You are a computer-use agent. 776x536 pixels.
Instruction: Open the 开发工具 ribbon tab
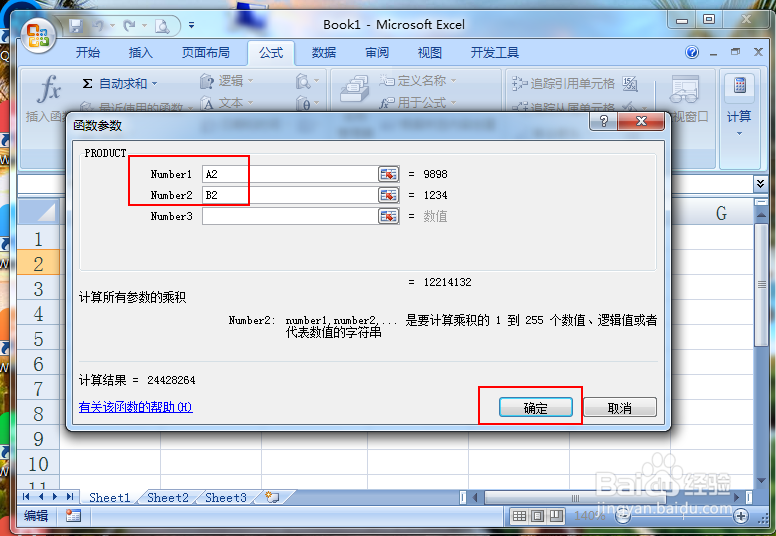pos(494,52)
